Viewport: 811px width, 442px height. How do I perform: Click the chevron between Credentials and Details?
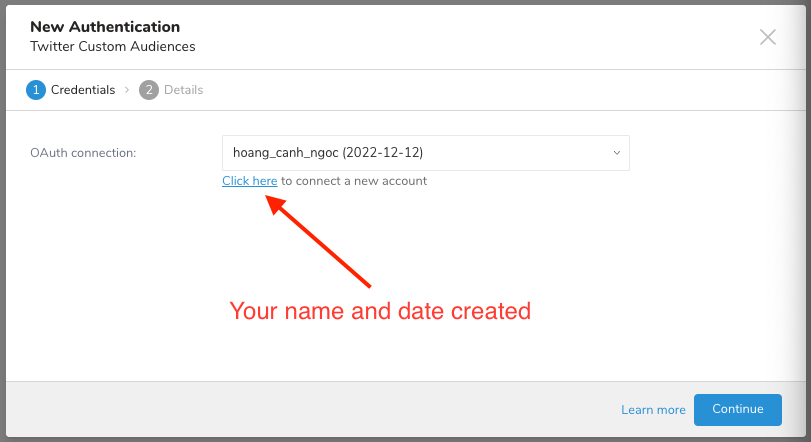[127, 90]
